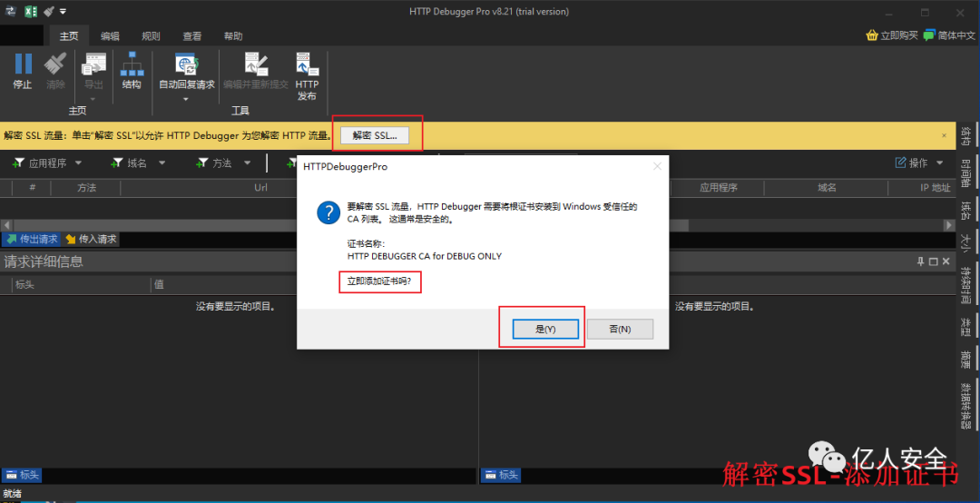Select the right 标头 bottom tab
The height and width of the screenshot is (503, 980).
point(501,475)
